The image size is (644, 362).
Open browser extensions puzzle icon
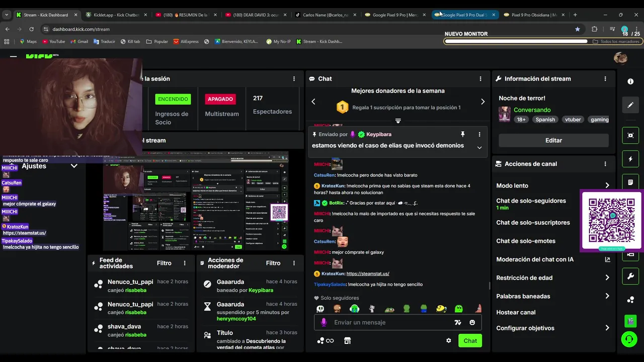594,29
